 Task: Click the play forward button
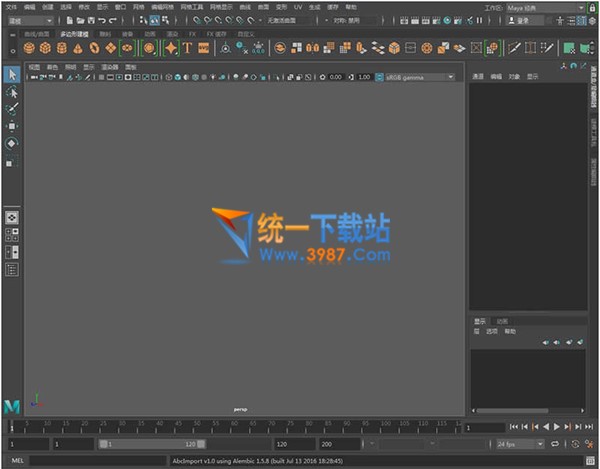coord(557,427)
